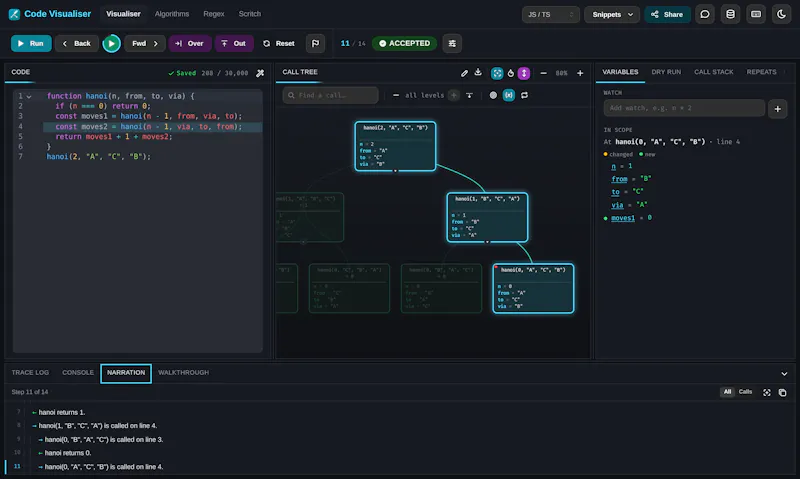
Task: Click the focus current step icon in narration
Action: (767, 392)
